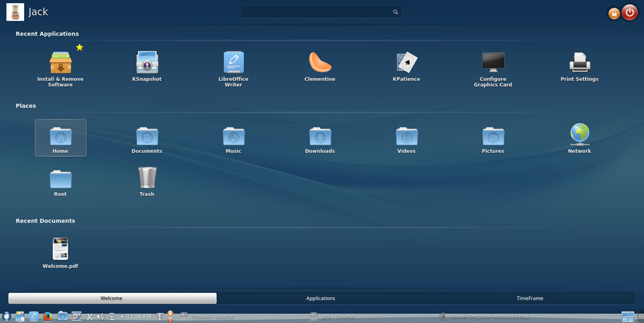Switch to the Applications tab

point(321,298)
